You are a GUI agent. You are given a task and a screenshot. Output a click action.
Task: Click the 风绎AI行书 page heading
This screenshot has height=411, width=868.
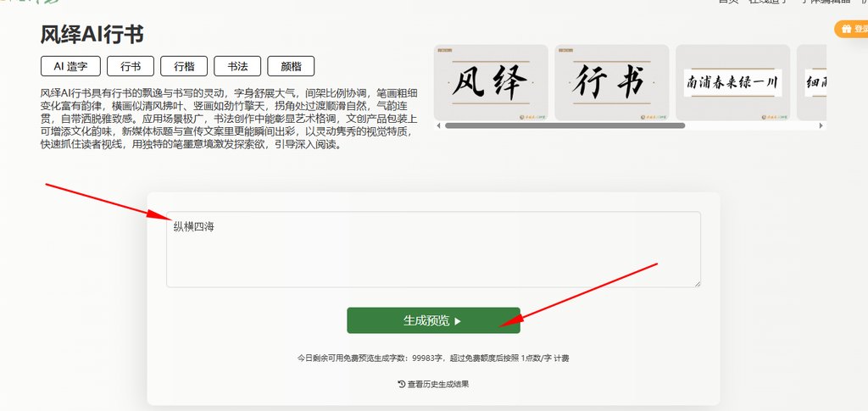click(x=92, y=34)
